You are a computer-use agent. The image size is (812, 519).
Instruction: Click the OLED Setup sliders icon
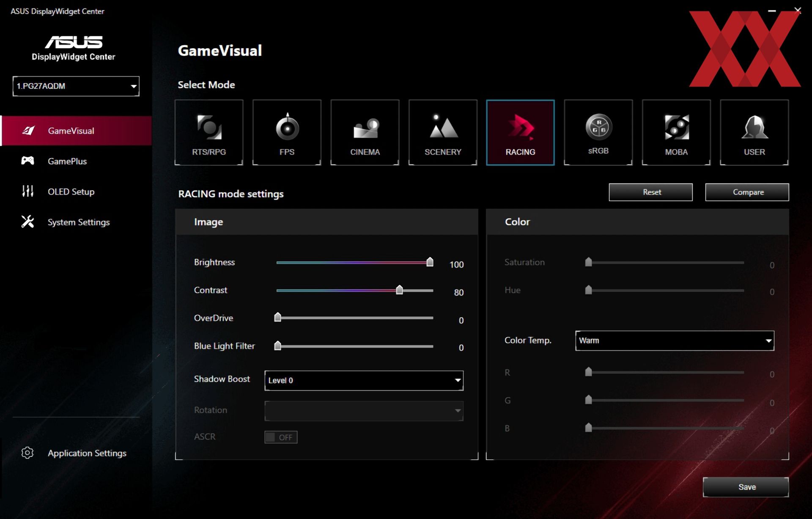[28, 191]
